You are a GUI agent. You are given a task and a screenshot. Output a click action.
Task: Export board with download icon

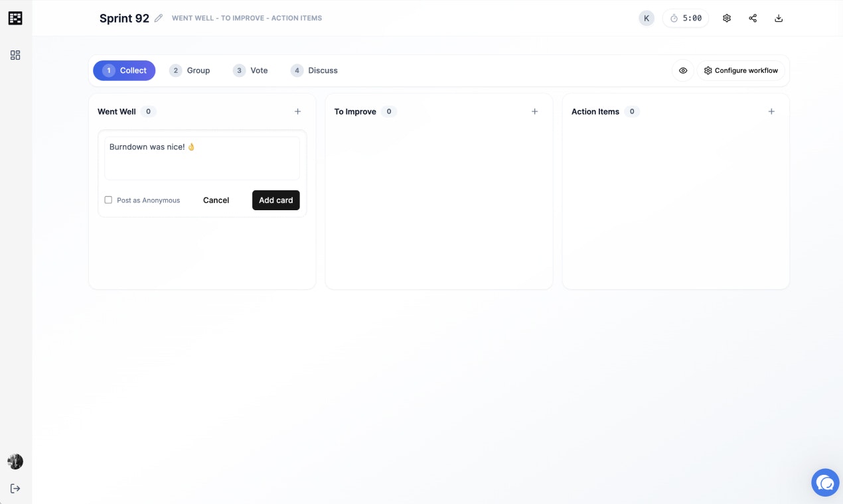[x=779, y=19]
